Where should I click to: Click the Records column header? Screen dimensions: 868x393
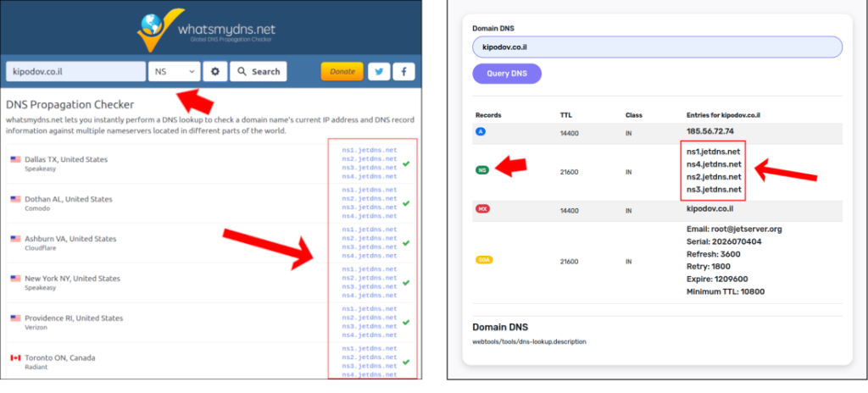click(488, 116)
